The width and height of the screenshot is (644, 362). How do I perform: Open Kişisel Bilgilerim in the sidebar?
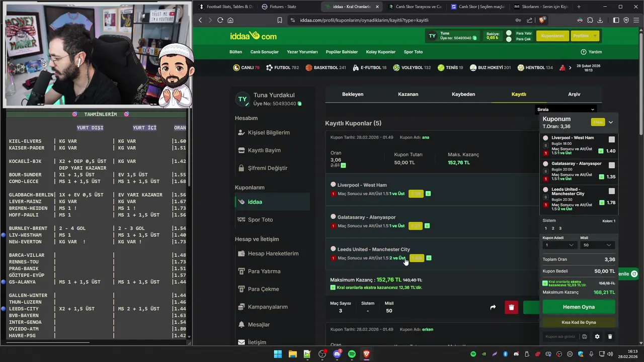point(269,133)
